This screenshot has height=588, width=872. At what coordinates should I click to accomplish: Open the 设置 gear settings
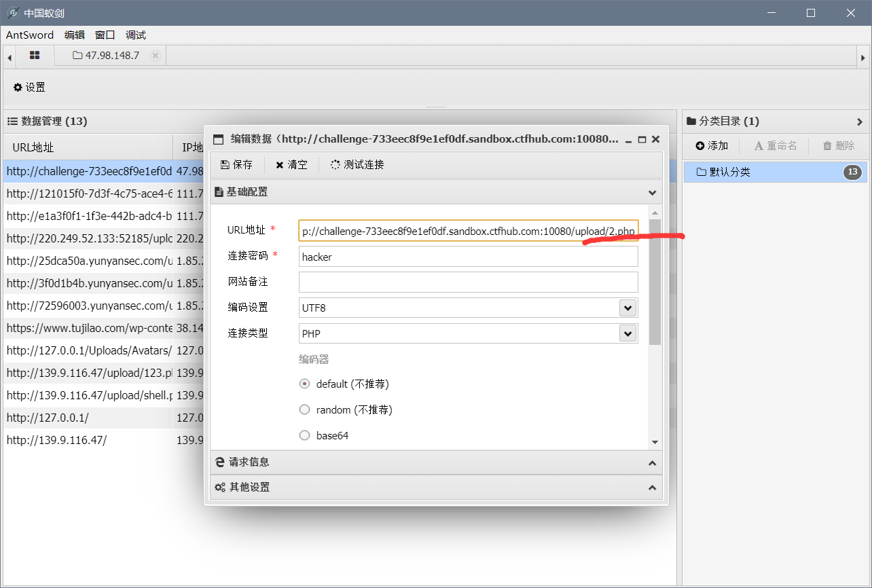coord(29,87)
